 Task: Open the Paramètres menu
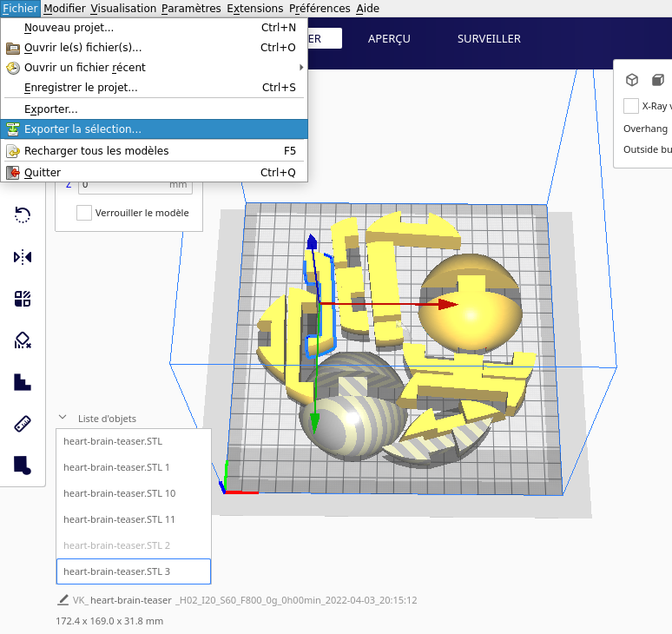(x=191, y=8)
